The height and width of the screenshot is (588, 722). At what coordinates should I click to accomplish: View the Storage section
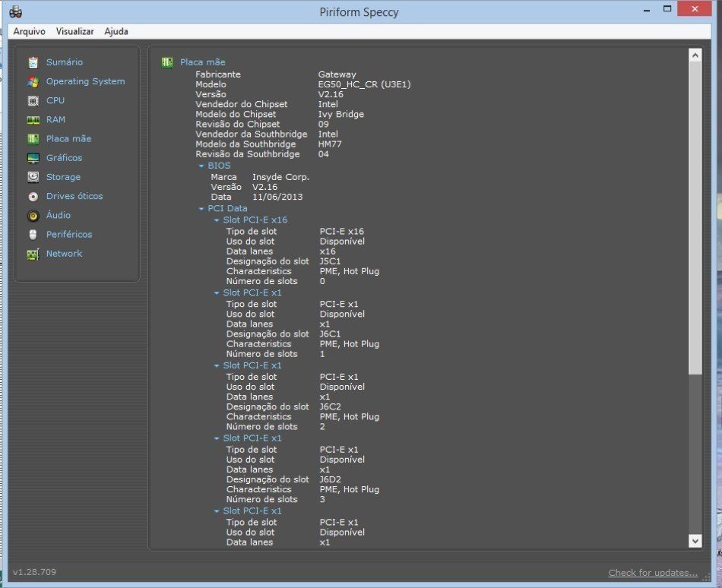[63, 177]
